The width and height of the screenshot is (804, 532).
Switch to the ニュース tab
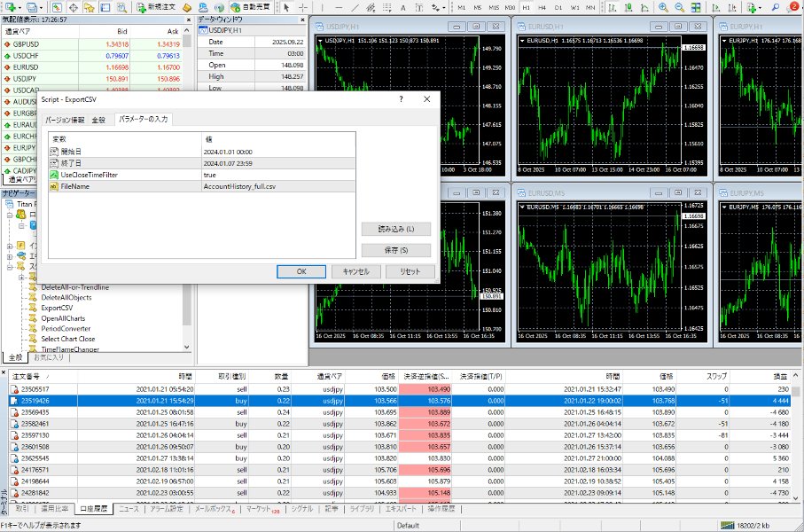pyautogui.click(x=131, y=511)
